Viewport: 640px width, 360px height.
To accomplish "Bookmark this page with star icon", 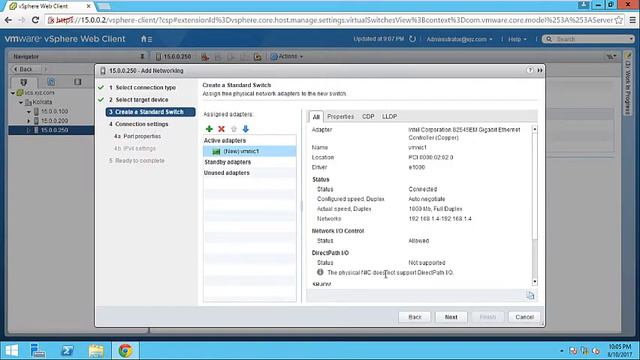I will pos(619,20).
